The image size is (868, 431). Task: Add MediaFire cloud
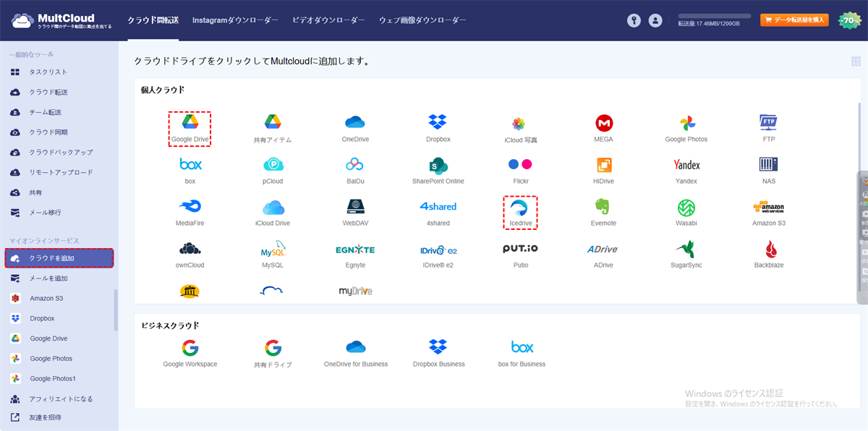[190, 213]
